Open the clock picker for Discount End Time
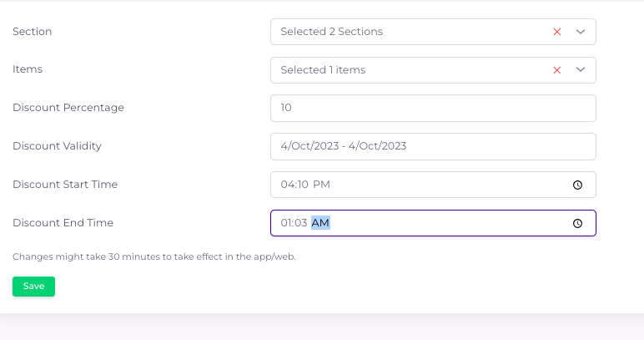644x340 pixels. 577,224
